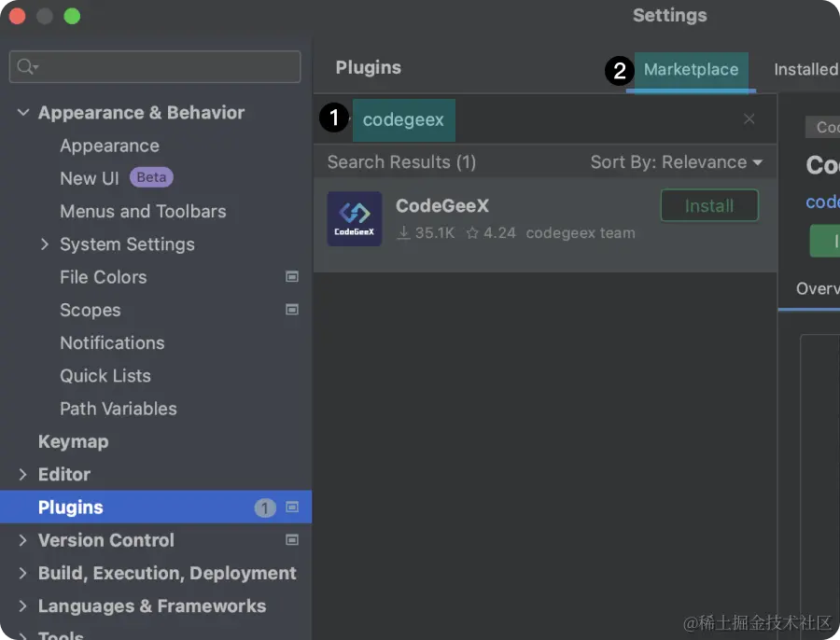Click the download count icon for CodeGeeX

pos(404,233)
